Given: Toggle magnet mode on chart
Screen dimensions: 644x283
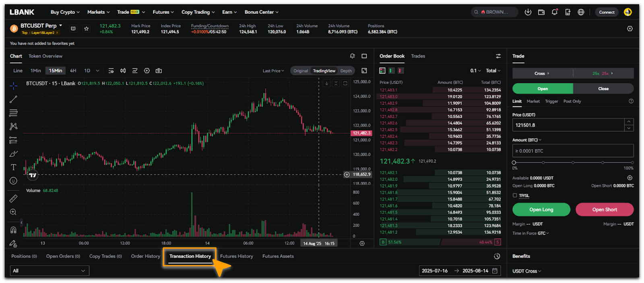Looking at the screenshot, I should [x=13, y=230].
